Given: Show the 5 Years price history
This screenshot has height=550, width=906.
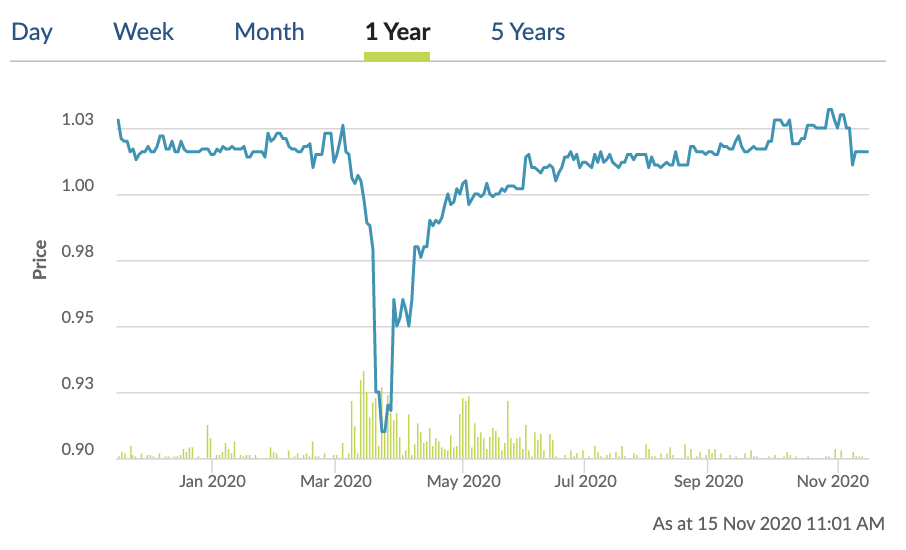Looking at the screenshot, I should point(527,32).
